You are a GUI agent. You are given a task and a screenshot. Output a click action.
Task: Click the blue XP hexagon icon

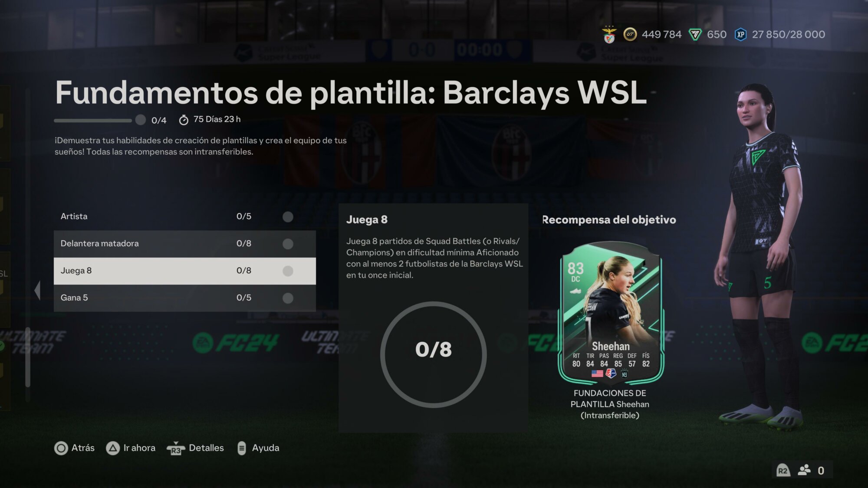740,35
